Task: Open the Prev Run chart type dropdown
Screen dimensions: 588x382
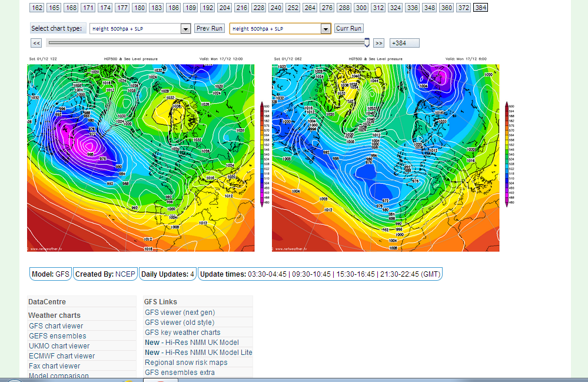Action: tap(140, 28)
